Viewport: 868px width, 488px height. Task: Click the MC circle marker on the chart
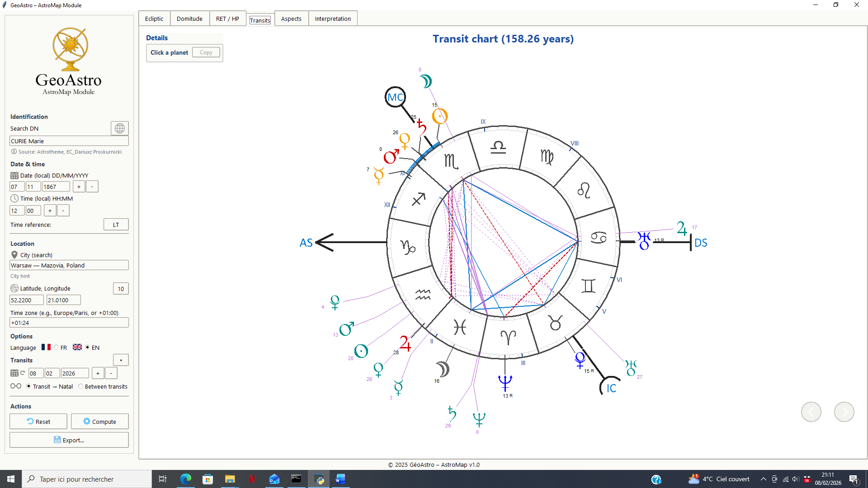(395, 97)
